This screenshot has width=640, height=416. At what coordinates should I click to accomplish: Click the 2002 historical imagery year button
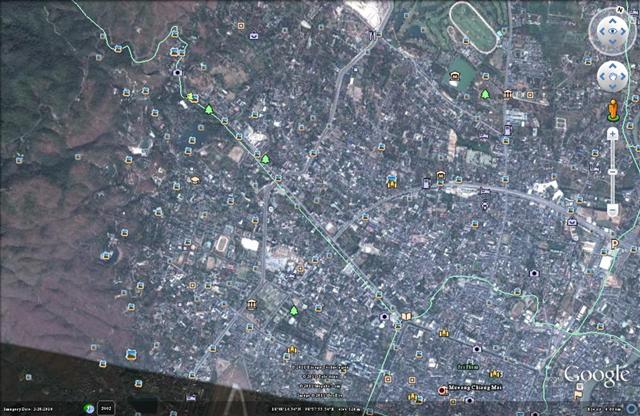click(106, 408)
